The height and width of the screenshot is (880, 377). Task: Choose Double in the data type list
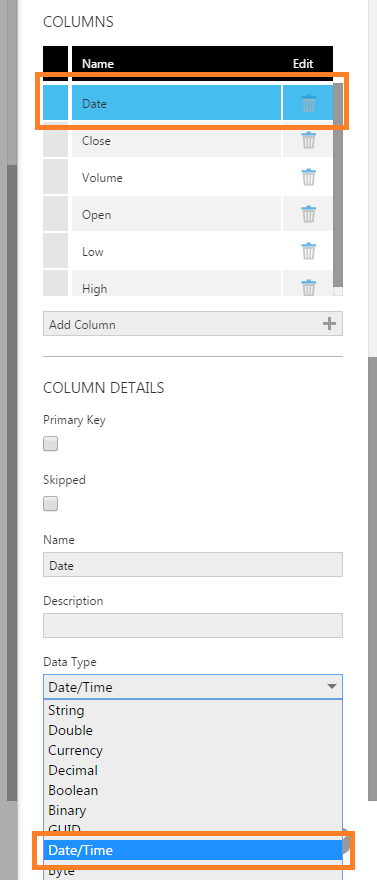pyautogui.click(x=192, y=730)
